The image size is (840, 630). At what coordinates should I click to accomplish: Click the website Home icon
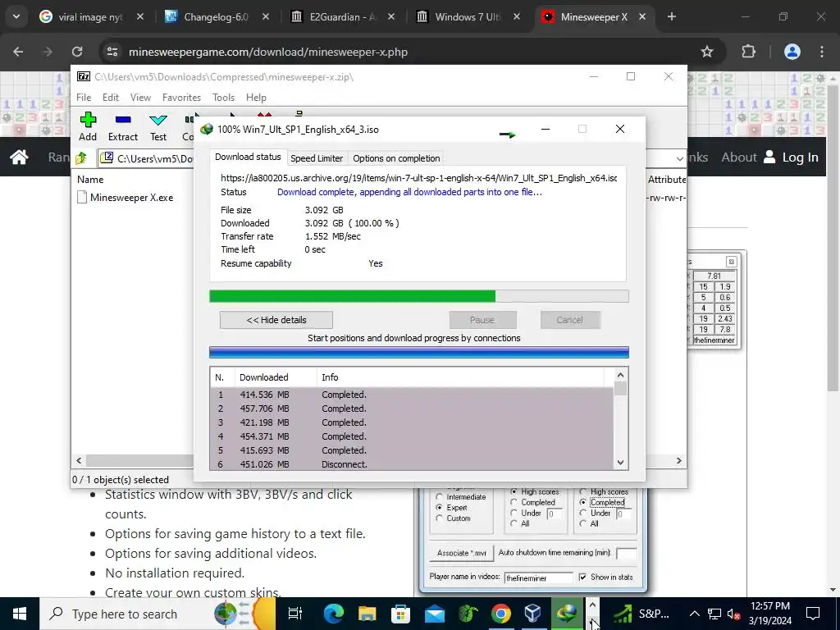tap(20, 157)
